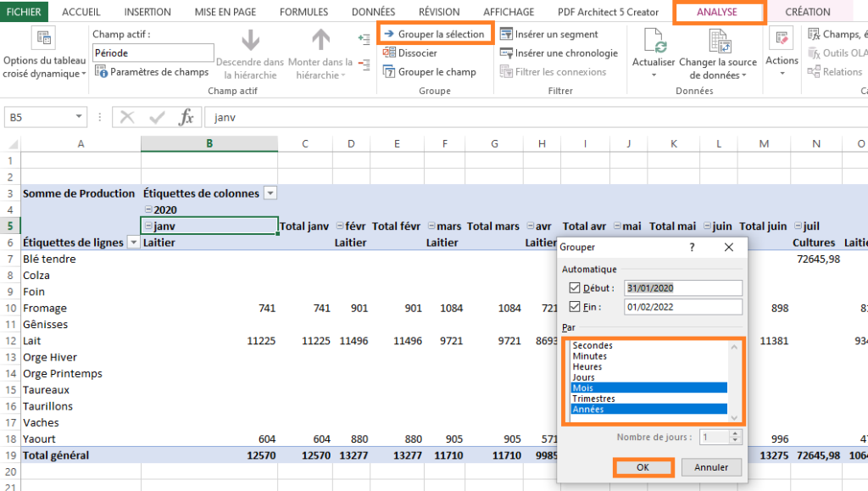This screenshot has height=491, width=868.
Task: Expand field with the plus icon
Action: (x=364, y=38)
